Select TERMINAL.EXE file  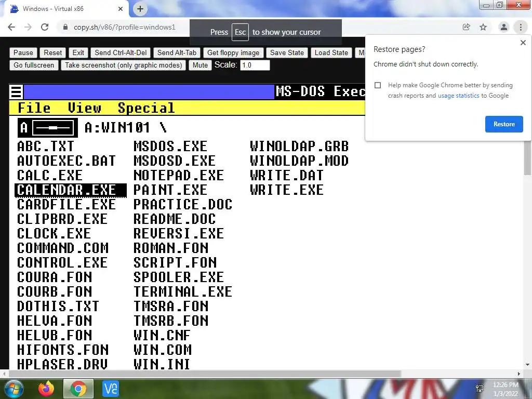183,292
